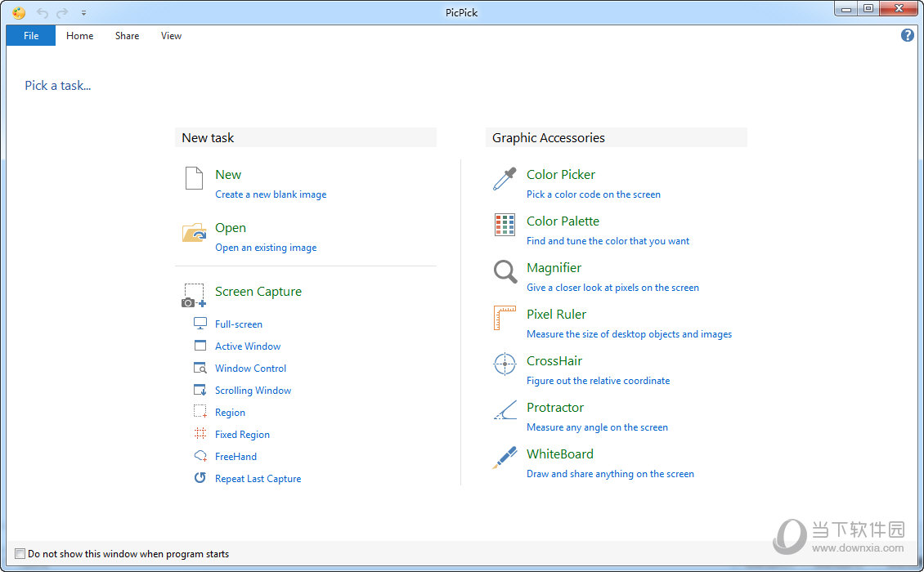Launch the Magnifier link
The image size is (924, 572).
coord(554,267)
